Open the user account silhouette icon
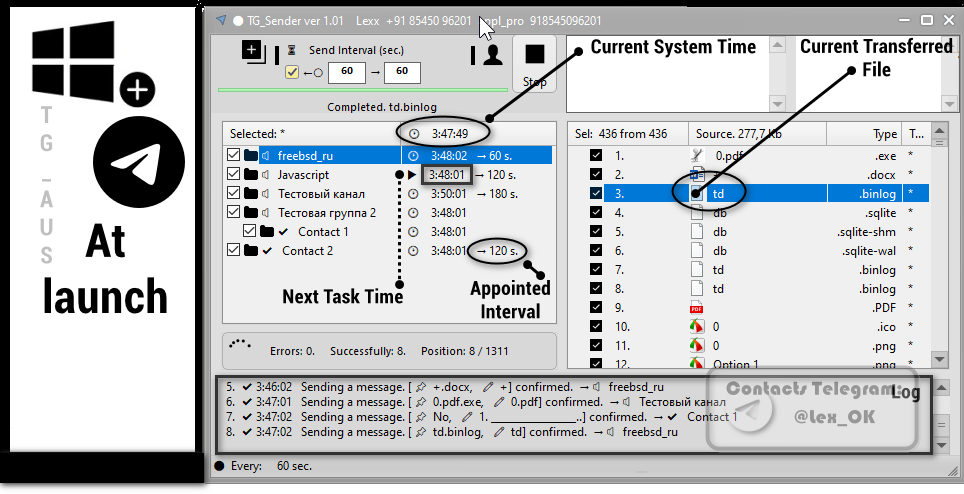Image resolution: width=964 pixels, height=494 pixels. [x=492, y=54]
